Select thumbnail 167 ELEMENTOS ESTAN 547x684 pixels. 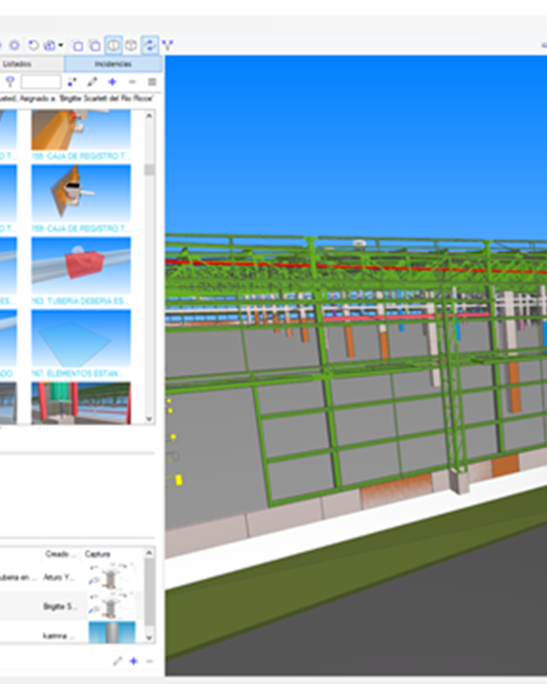(81, 343)
